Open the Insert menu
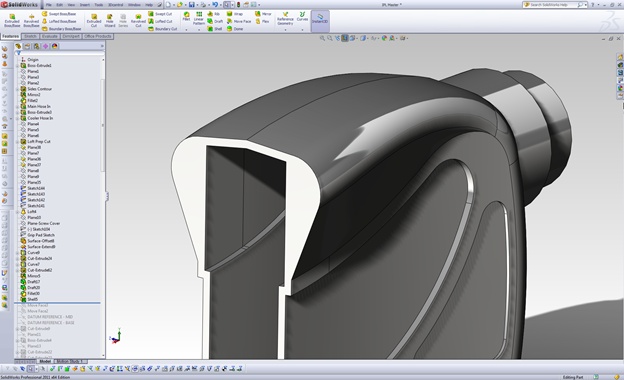624x380 pixels. coord(85,5)
